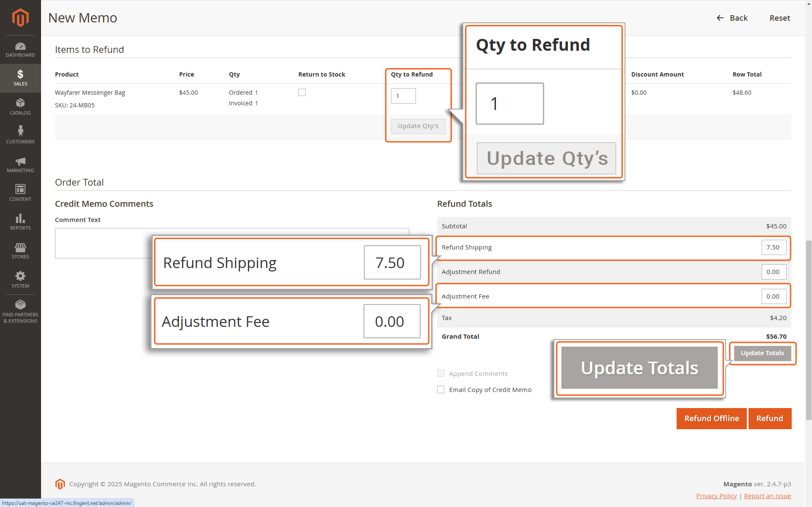Click the Magento ver. 2.4.7-p3 text
812x507 pixels.
click(x=757, y=484)
